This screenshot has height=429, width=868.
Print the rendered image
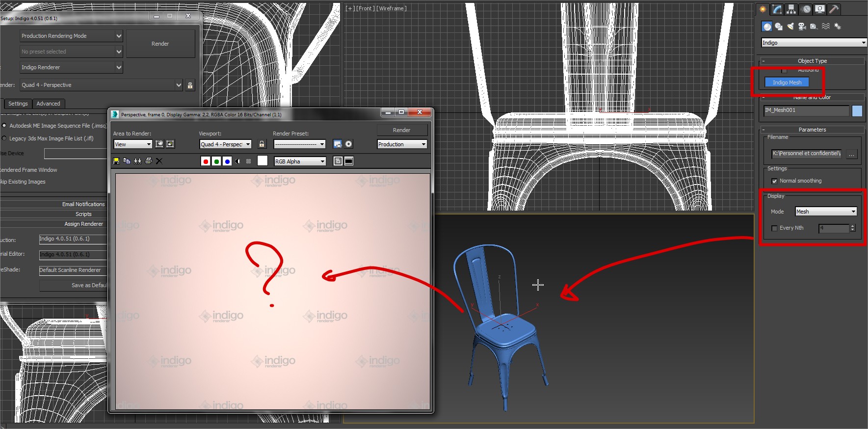point(148,161)
